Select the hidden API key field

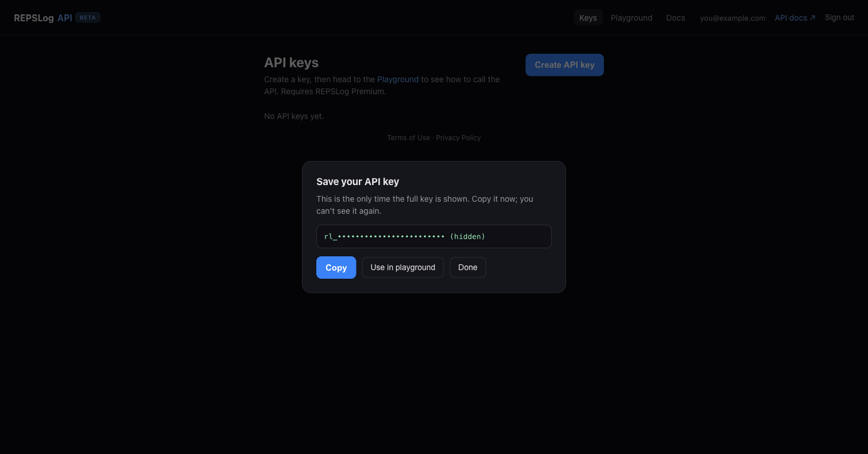433,236
